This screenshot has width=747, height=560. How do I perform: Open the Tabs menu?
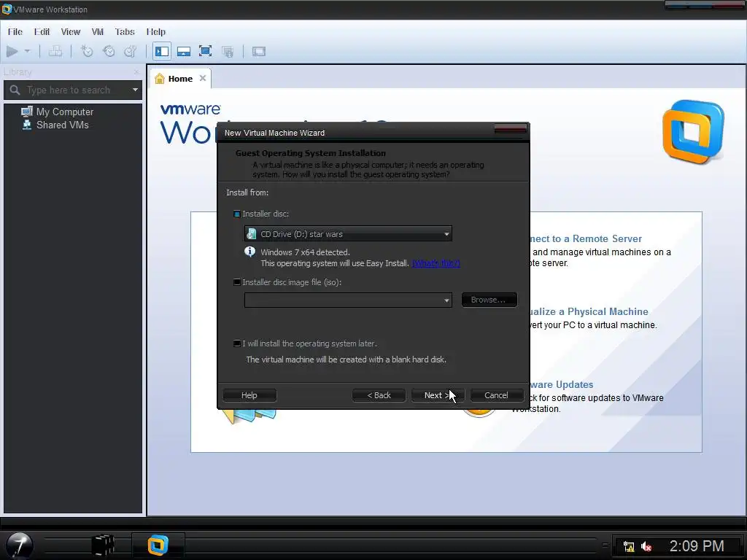[125, 31]
